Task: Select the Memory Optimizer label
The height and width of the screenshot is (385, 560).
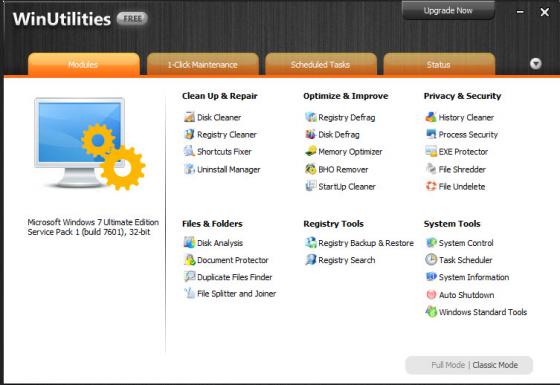Action: (x=350, y=152)
